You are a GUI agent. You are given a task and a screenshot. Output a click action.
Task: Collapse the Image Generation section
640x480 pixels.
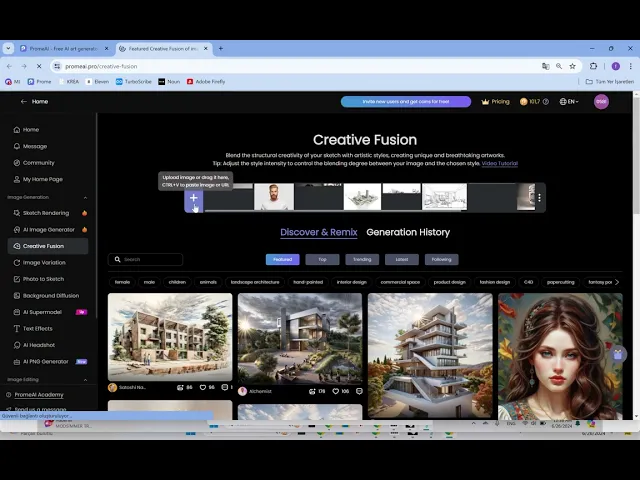[x=85, y=198]
